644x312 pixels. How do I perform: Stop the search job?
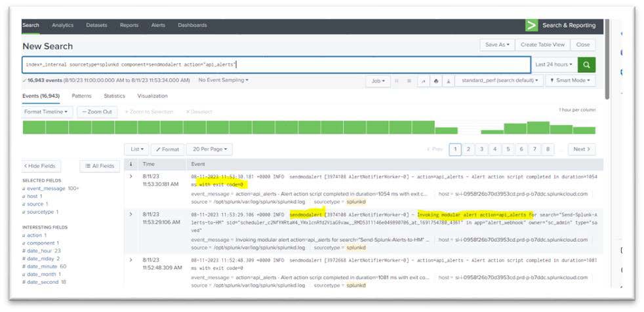[x=409, y=81]
